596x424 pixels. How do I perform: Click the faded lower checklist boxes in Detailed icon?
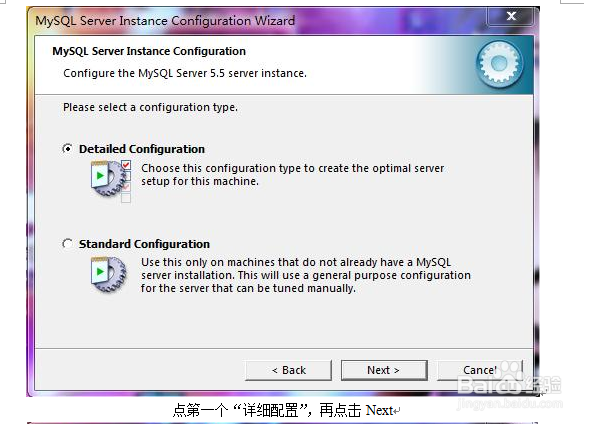click(126, 192)
